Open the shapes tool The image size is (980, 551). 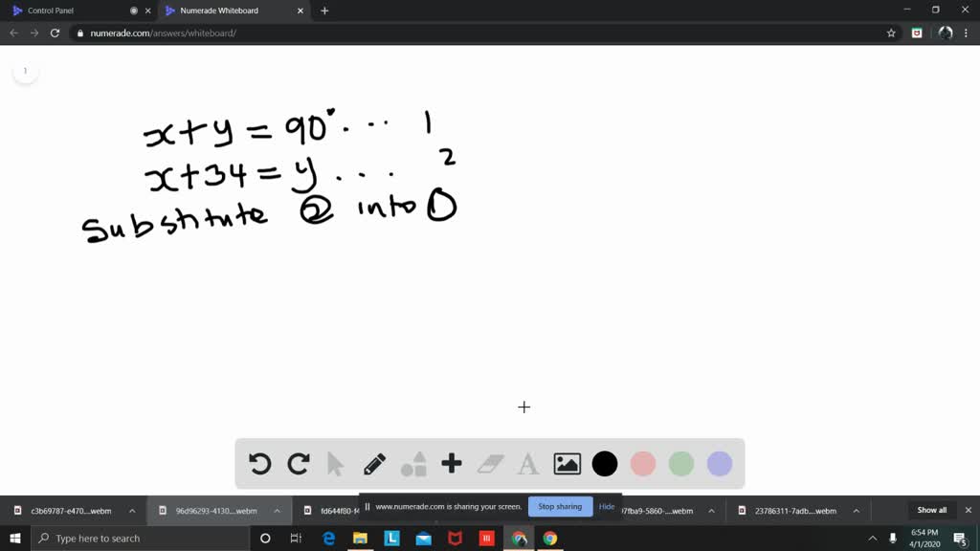click(413, 464)
